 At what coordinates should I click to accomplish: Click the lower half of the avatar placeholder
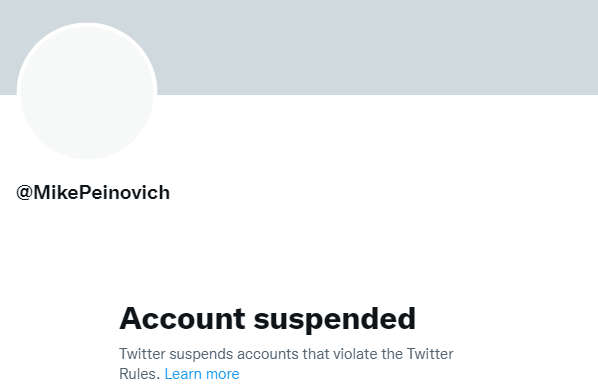pos(87,126)
